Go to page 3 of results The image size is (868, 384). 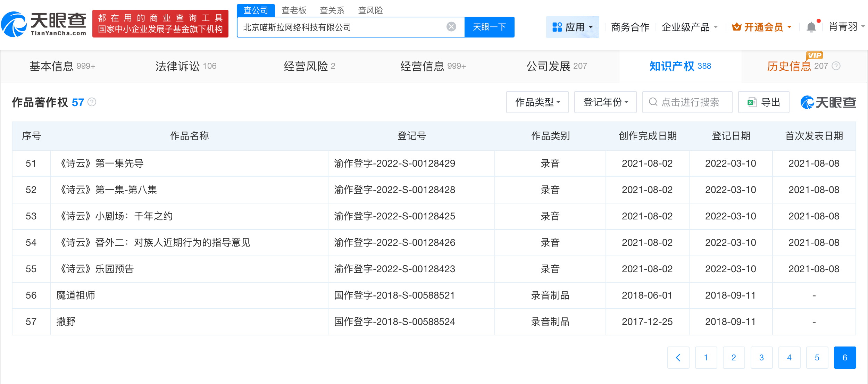[x=761, y=358]
